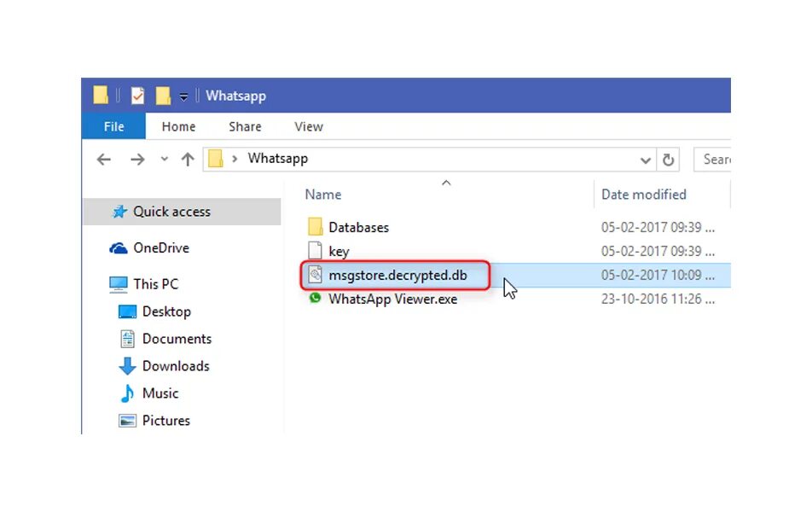
Task: Click the Properties checkmark icon in title bar
Action: (x=138, y=96)
